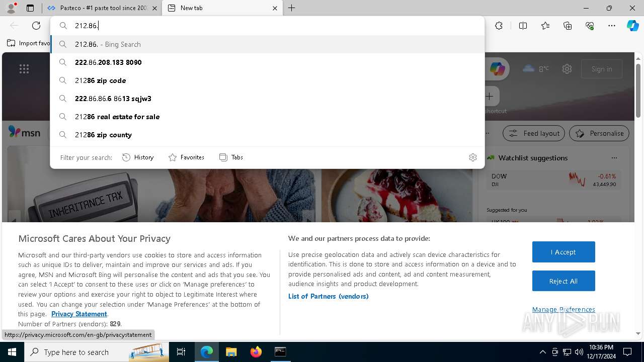Close the New tab
Viewport: 644px width, 362px height.
(275, 8)
